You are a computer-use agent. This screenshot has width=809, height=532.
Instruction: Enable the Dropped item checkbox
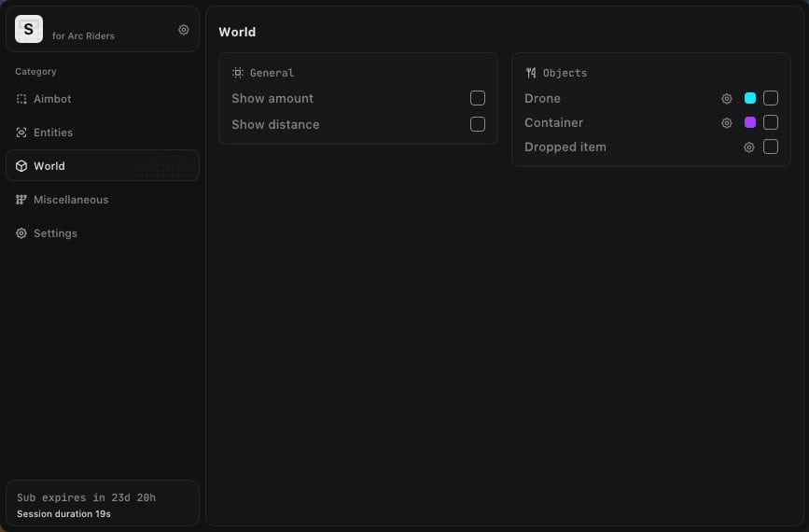[x=771, y=147]
